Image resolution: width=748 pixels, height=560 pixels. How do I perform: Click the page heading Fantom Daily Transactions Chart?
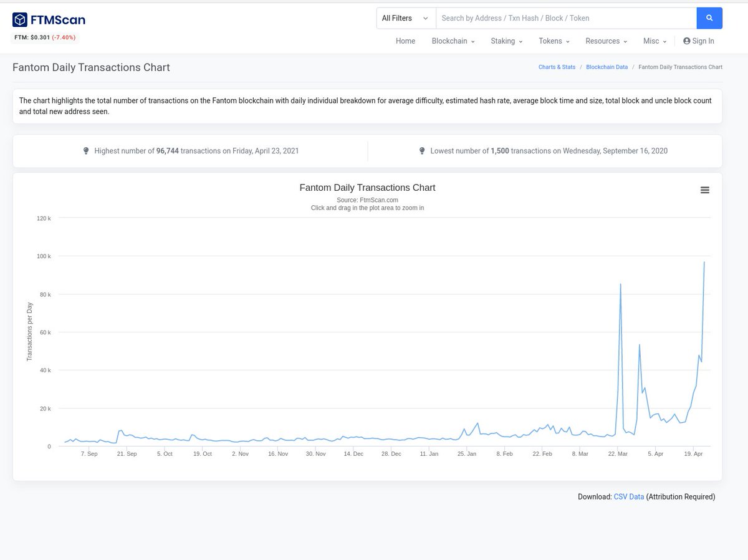[91, 67]
